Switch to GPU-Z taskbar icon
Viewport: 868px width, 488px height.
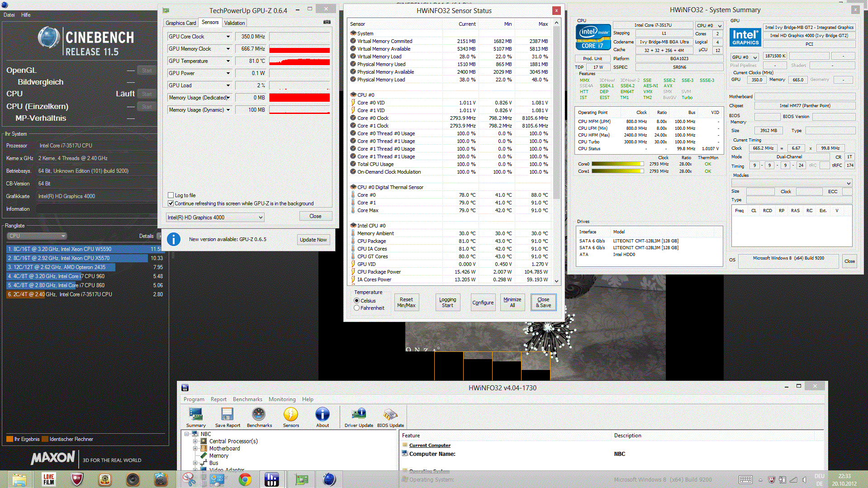point(302,479)
